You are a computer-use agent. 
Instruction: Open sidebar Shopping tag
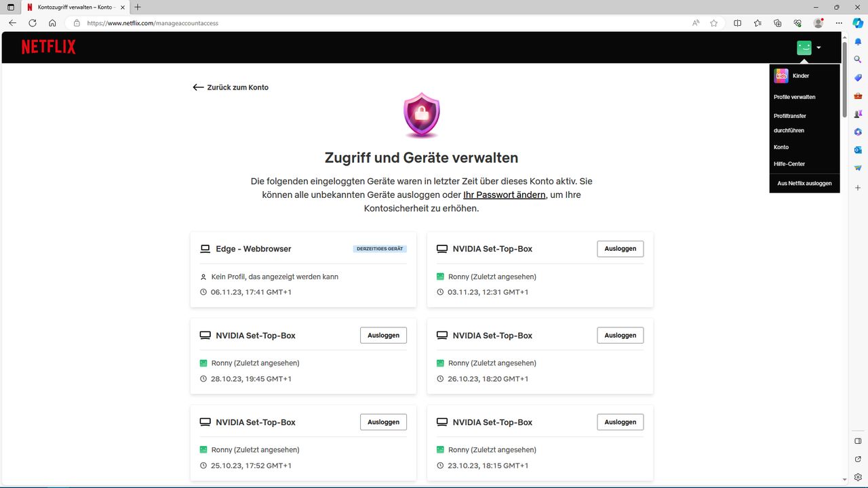coord(858,78)
